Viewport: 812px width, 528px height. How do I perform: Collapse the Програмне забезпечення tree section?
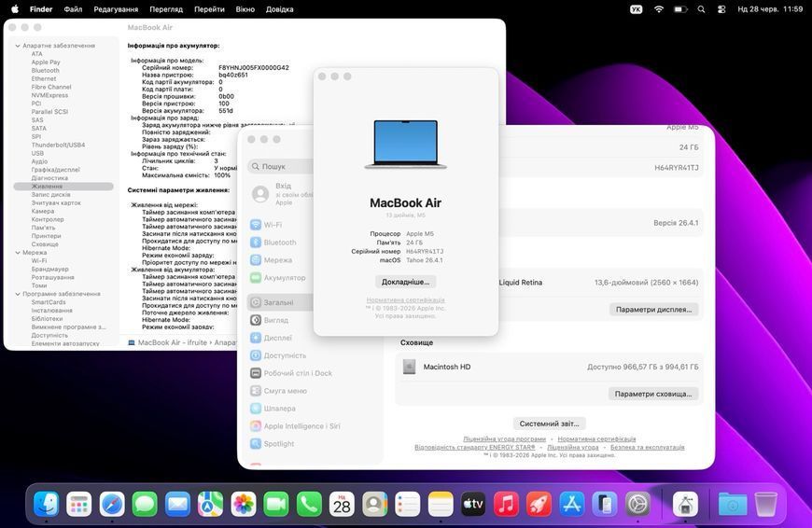18,294
